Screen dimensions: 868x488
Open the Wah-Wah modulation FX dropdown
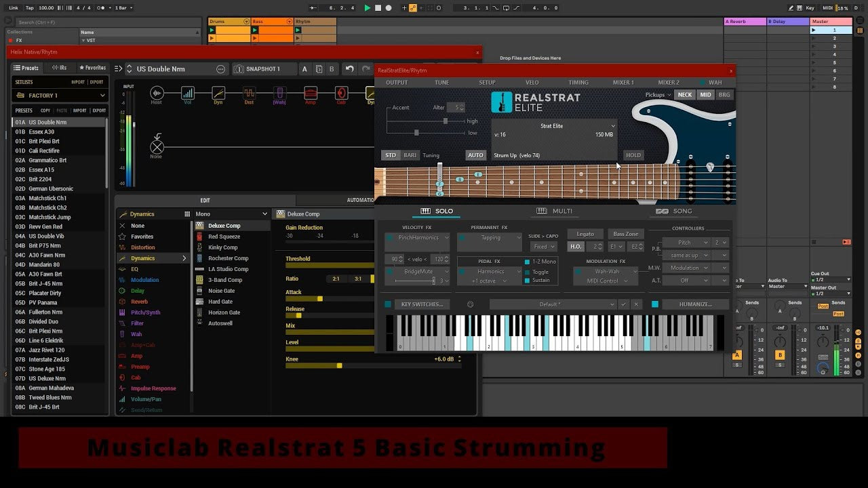(607, 272)
